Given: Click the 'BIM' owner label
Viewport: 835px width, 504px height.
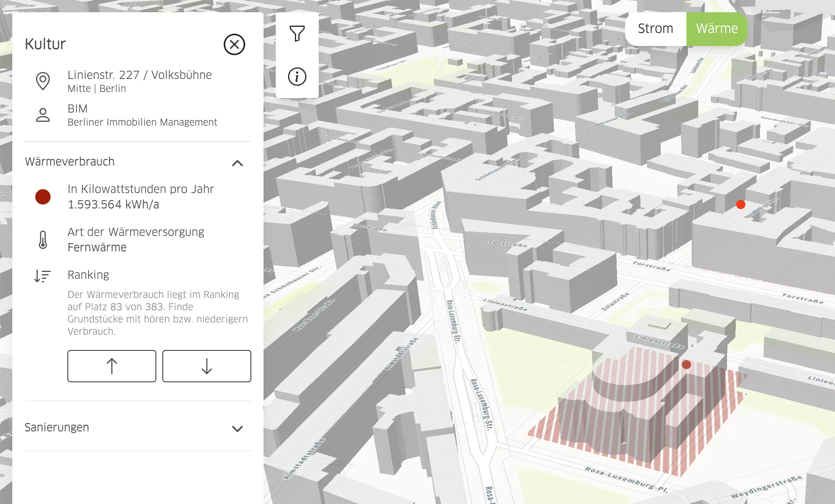Looking at the screenshot, I should [x=77, y=109].
